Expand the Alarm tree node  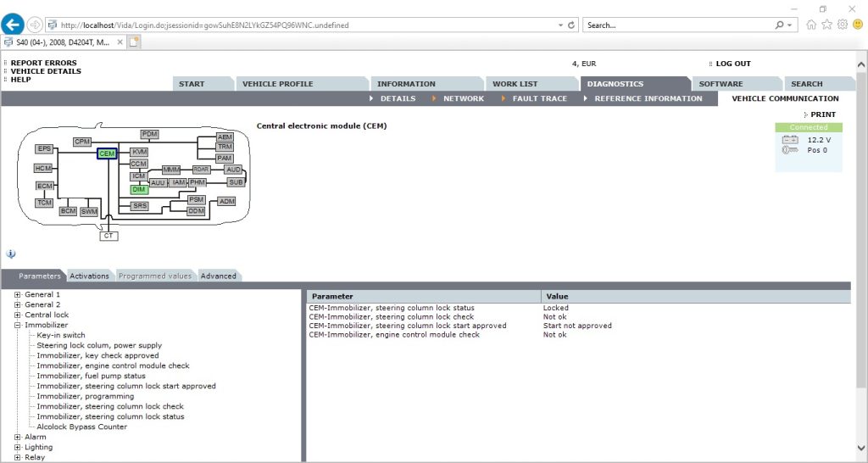(18, 437)
